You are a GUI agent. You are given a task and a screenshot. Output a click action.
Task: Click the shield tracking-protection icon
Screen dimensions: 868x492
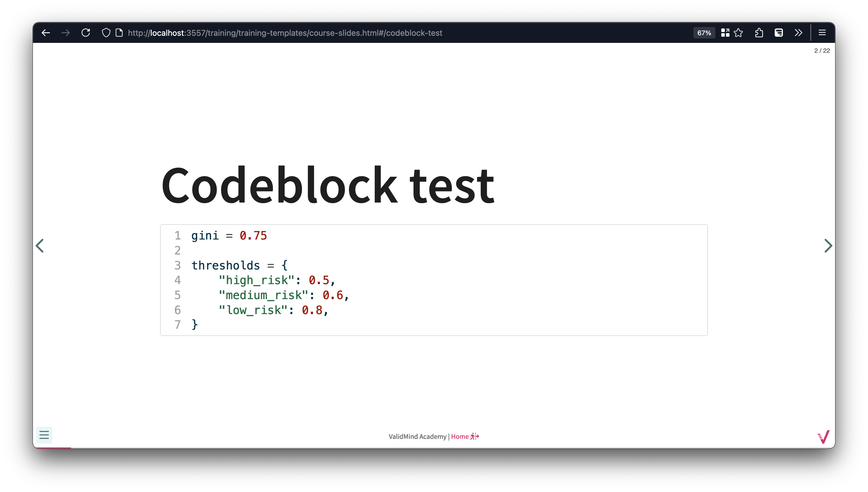106,33
